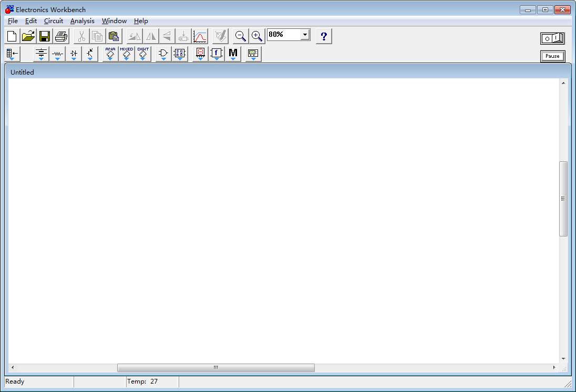
Task: Open the Edit menu
Action: pyautogui.click(x=31, y=21)
